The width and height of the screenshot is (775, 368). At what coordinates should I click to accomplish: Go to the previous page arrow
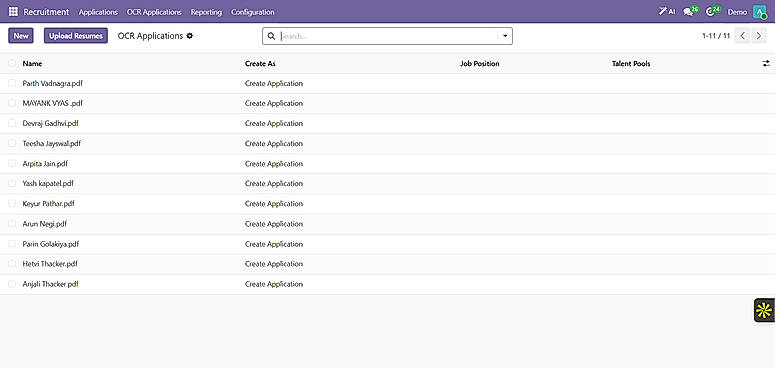pos(742,36)
